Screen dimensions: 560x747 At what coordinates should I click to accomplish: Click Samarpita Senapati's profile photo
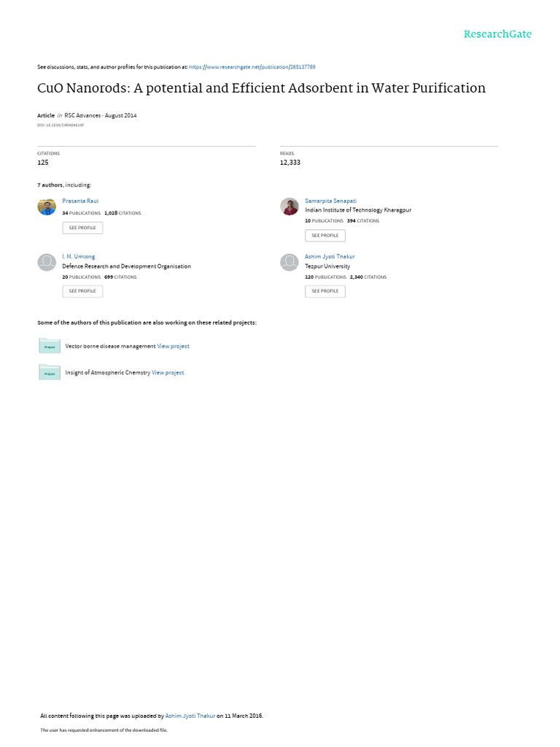pyautogui.click(x=289, y=206)
